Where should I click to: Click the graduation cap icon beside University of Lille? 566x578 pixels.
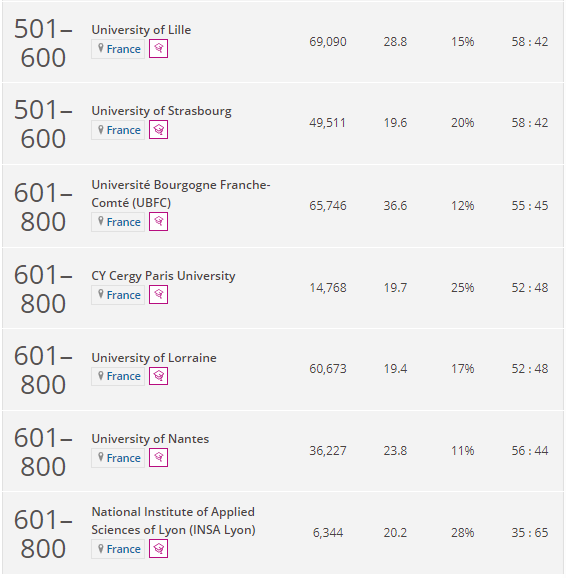pyautogui.click(x=159, y=49)
